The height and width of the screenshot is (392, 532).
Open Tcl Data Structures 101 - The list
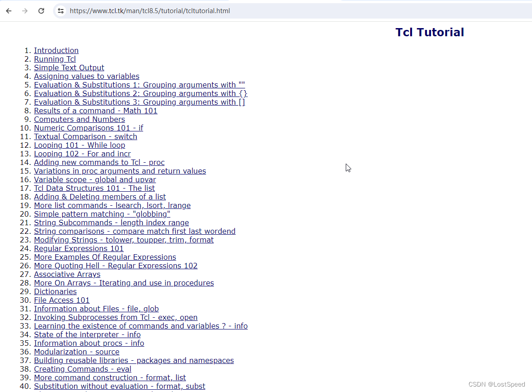94,188
